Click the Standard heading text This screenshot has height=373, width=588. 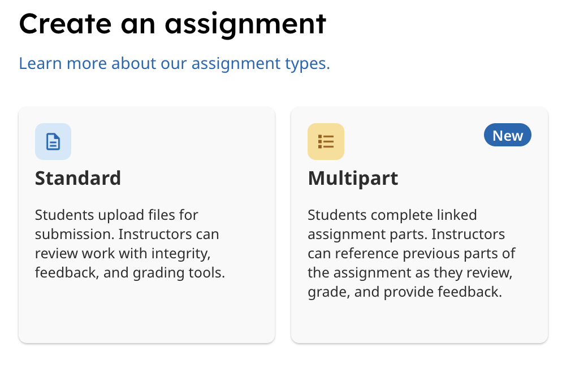coord(78,178)
